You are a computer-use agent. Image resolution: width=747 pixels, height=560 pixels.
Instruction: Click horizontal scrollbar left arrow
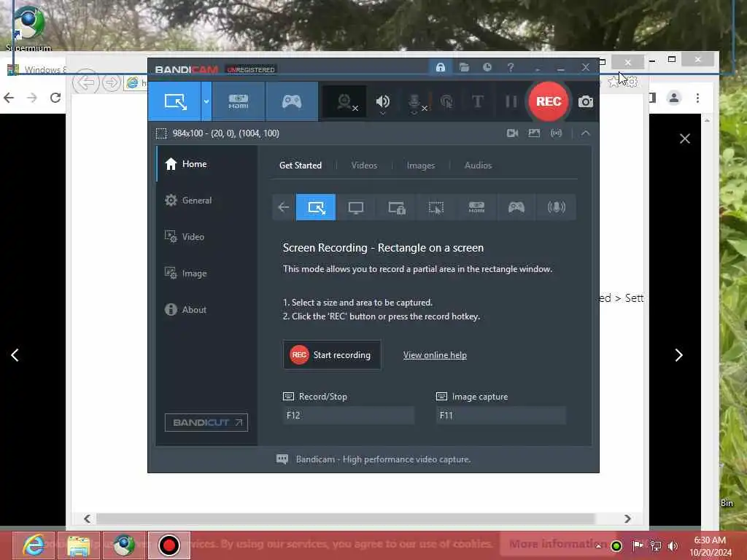coord(87,518)
